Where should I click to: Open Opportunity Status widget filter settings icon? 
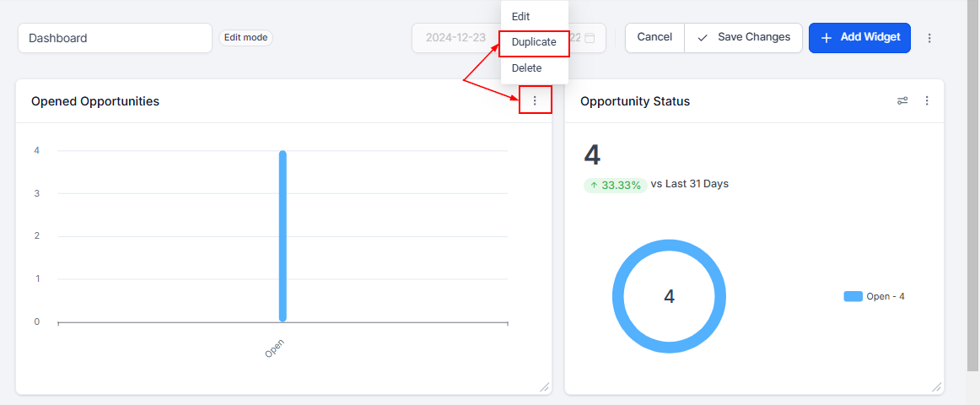pyautogui.click(x=902, y=100)
